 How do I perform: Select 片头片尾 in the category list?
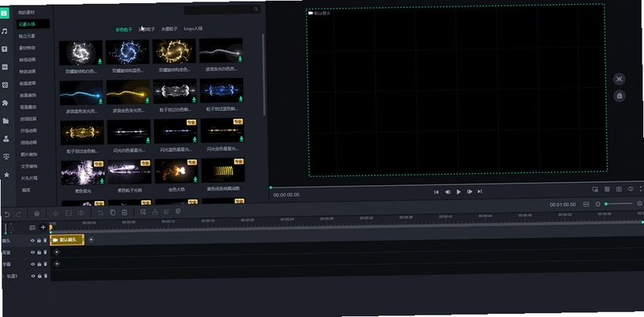pos(29,178)
